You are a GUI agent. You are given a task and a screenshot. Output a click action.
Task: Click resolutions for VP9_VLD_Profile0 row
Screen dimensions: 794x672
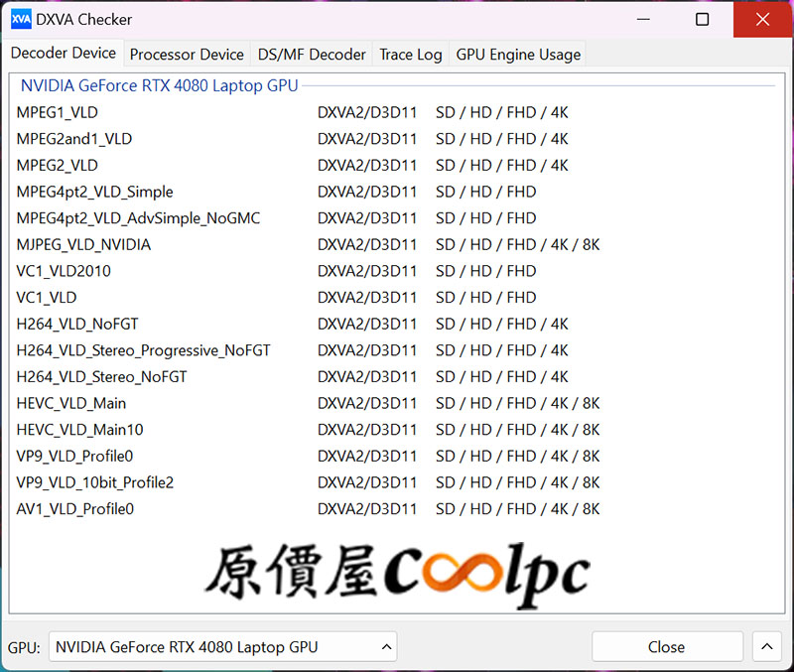pos(517,456)
